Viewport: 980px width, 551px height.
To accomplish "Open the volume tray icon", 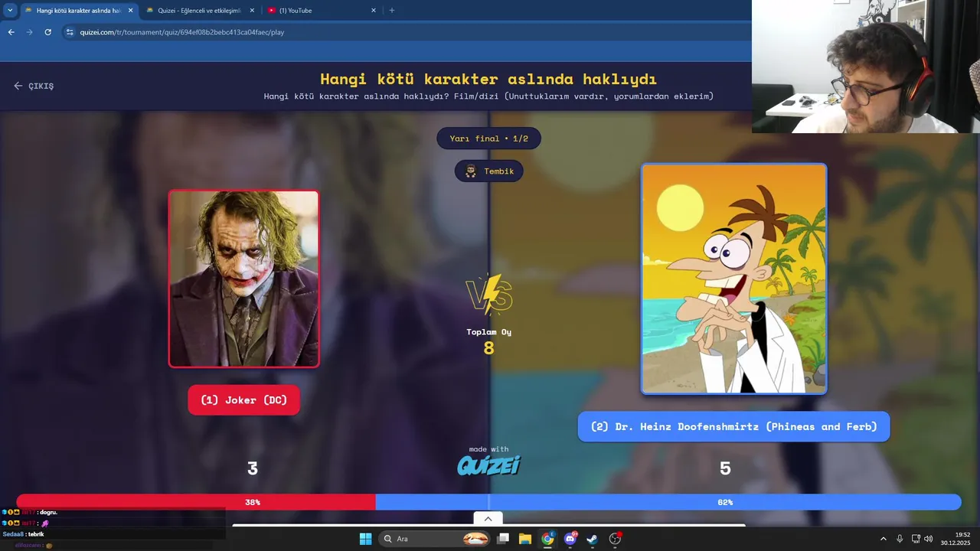I will click(x=929, y=539).
